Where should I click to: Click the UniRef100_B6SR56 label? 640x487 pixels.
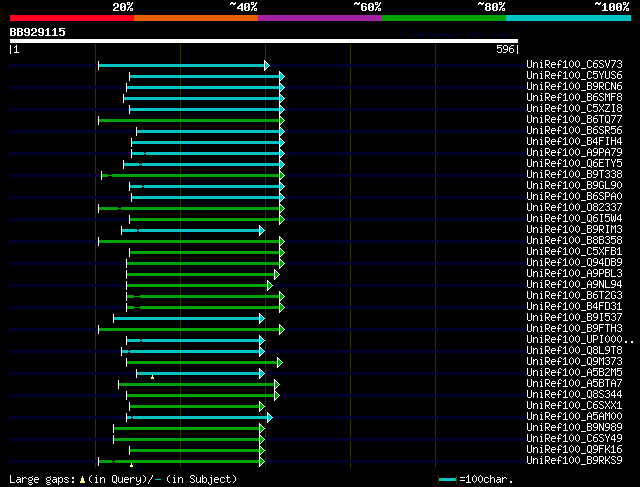click(x=574, y=131)
